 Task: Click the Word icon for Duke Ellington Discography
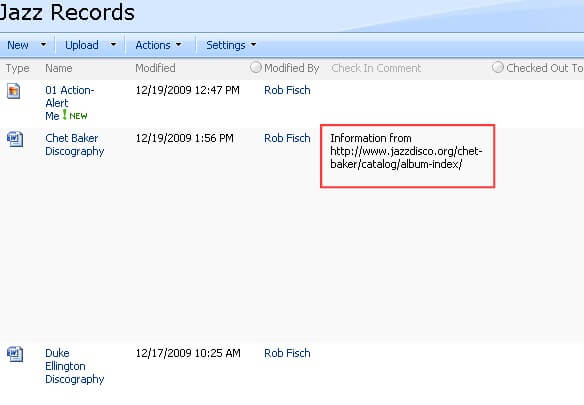coord(15,354)
